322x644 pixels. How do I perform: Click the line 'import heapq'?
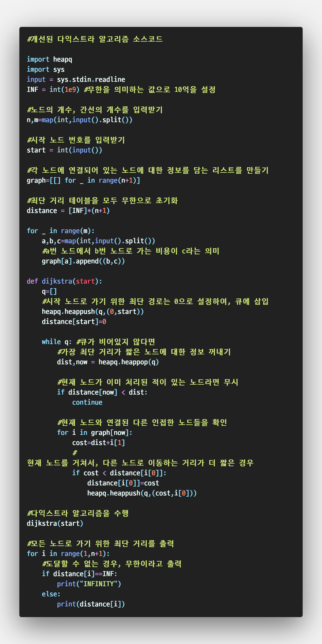pos(50,59)
